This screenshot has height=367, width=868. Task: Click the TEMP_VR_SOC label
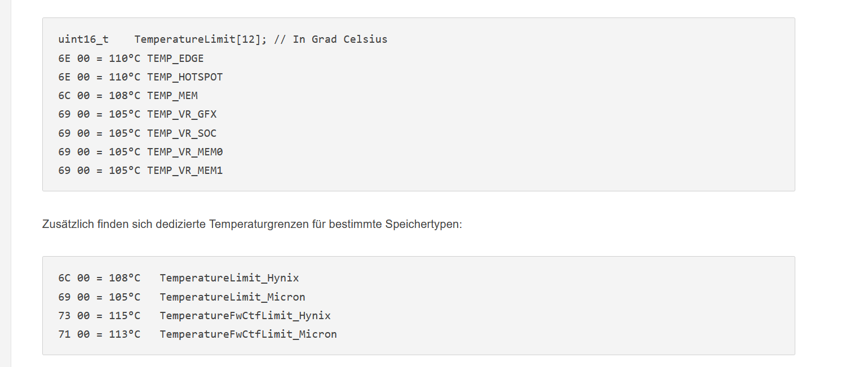coord(181,133)
